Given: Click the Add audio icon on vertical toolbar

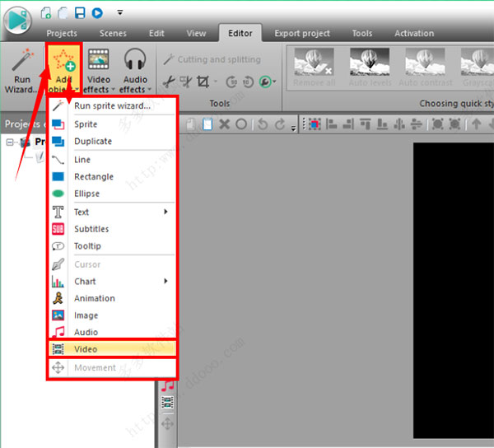Looking at the screenshot, I should point(168,386).
